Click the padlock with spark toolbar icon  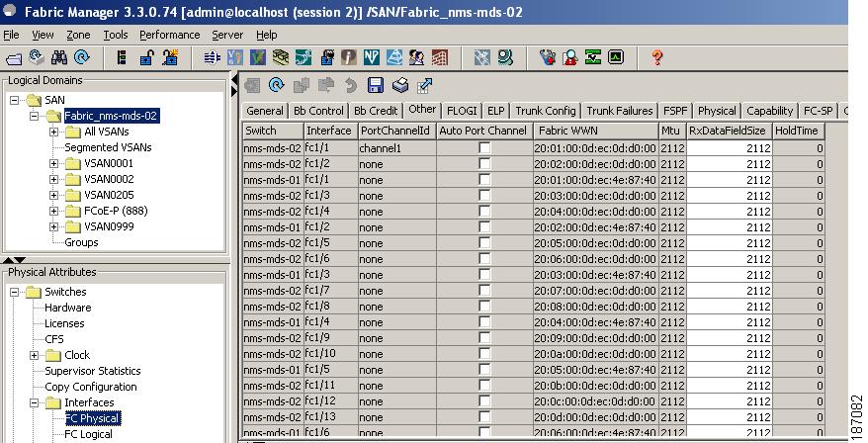click(x=170, y=57)
